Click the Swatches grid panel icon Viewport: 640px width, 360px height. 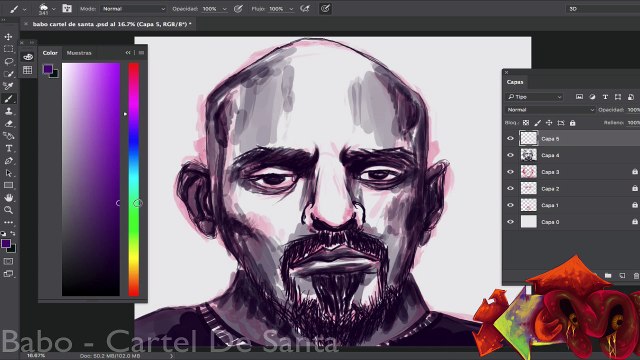coord(28,70)
